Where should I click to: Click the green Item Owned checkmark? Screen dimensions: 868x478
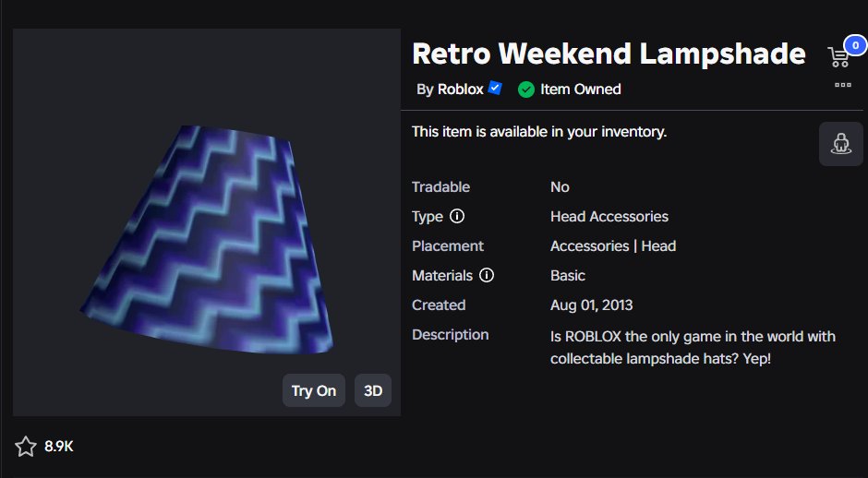point(526,90)
